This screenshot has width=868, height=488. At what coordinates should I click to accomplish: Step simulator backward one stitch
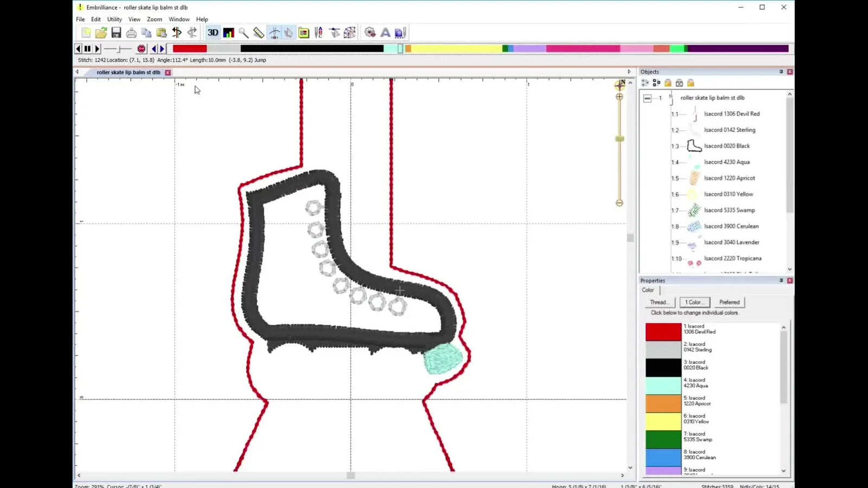coord(78,49)
